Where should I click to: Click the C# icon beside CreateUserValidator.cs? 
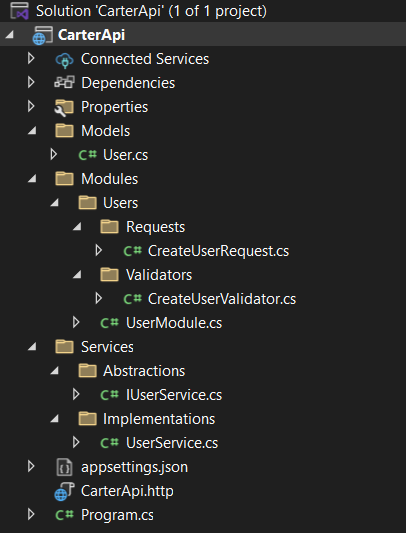tap(132, 299)
